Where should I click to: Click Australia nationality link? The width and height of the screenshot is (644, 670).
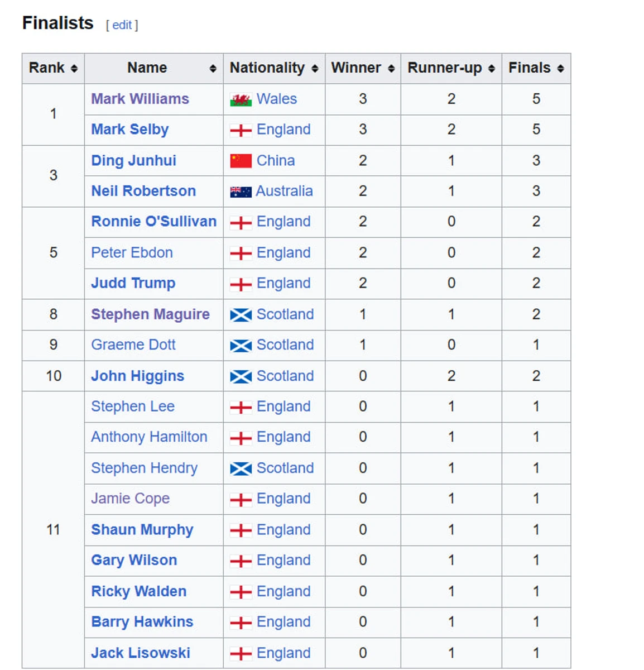(x=284, y=191)
